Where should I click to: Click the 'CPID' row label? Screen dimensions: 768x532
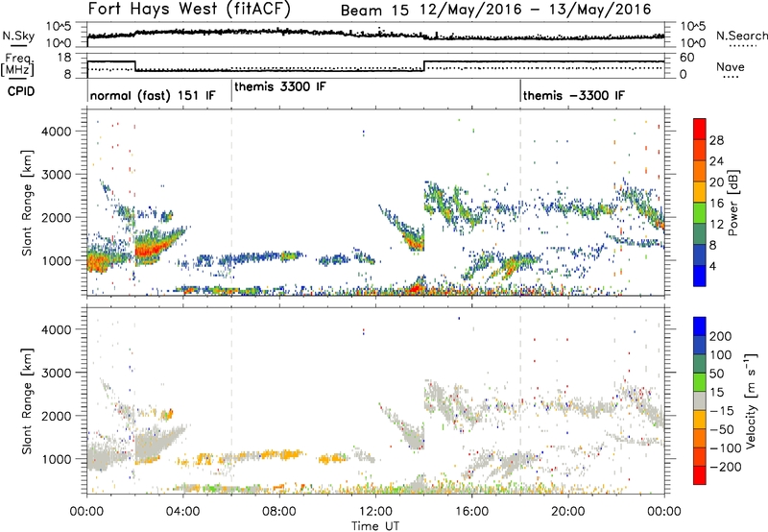(x=21, y=91)
